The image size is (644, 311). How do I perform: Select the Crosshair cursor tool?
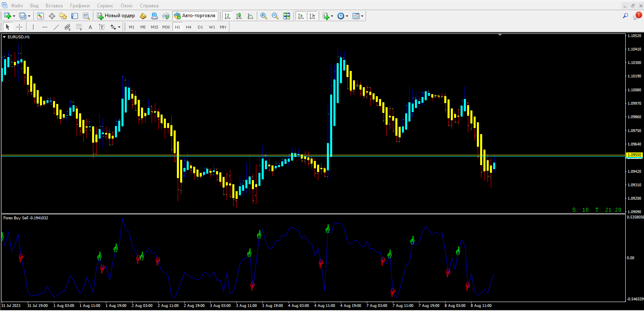19,27
